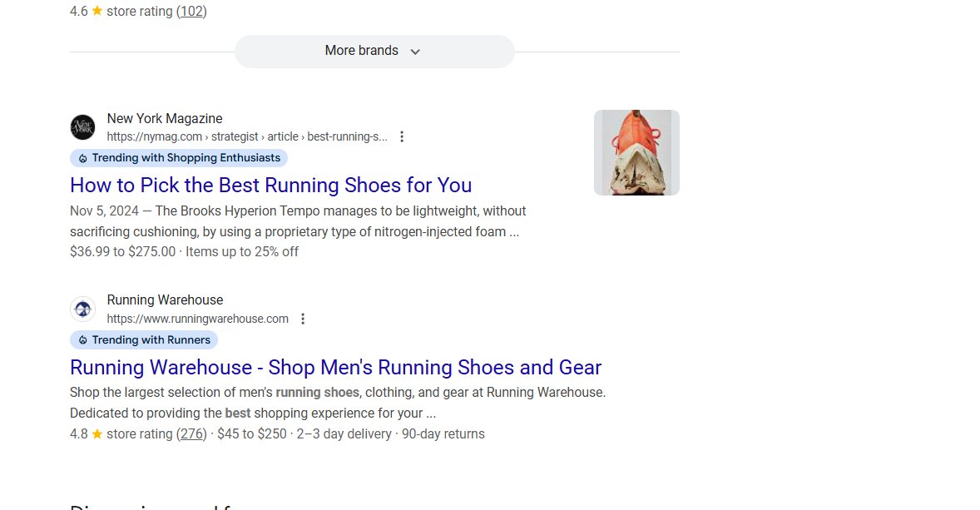Image resolution: width=980 pixels, height=510 pixels.
Task: Click trending flame icon beside Runners
Action: click(x=82, y=340)
